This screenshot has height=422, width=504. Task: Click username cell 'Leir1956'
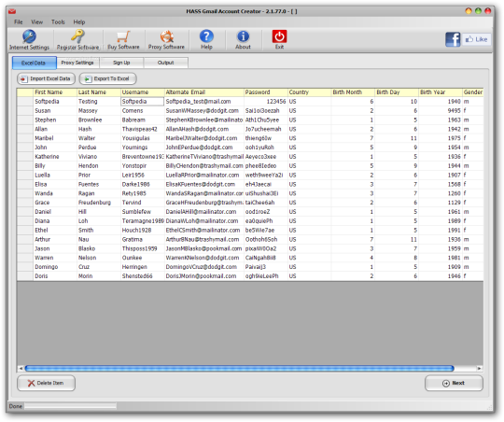tap(143, 175)
